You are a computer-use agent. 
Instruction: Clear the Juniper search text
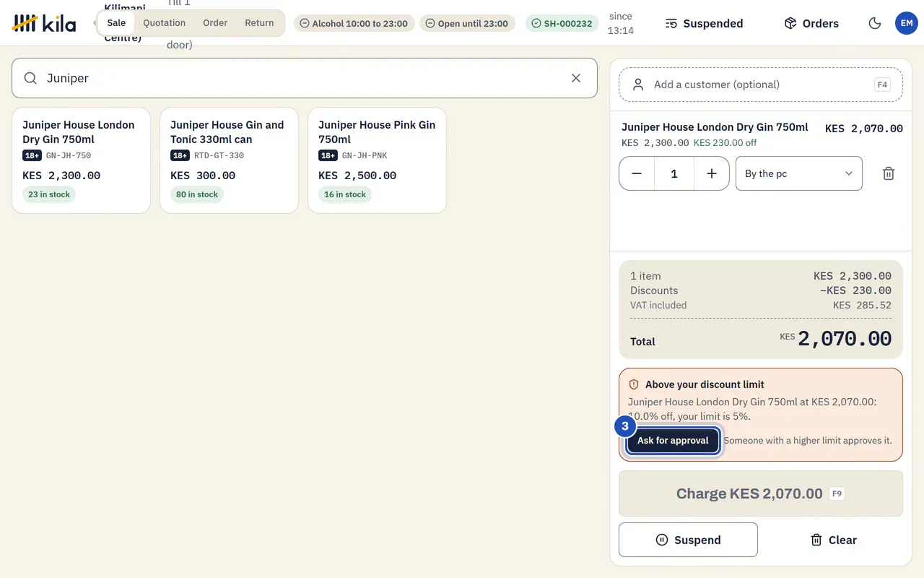576,78
